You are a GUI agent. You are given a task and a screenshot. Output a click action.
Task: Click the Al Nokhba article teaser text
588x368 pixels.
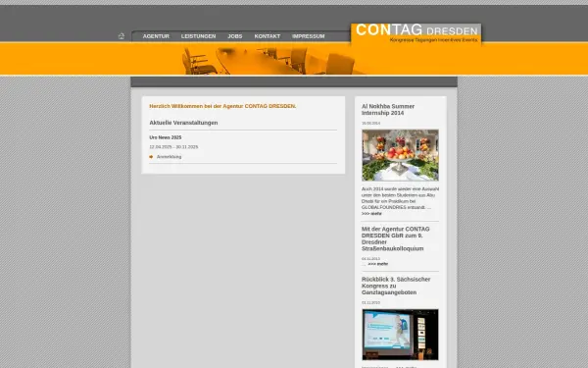coord(400,198)
